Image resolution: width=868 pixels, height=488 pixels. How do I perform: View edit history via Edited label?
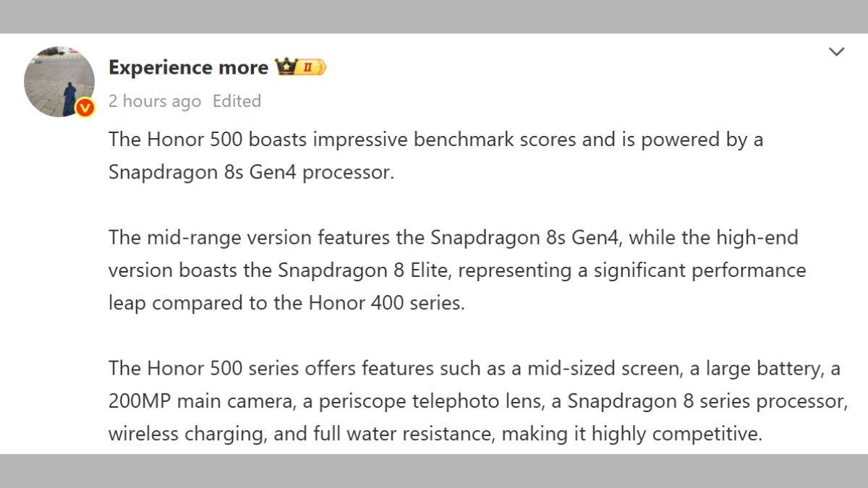pos(237,101)
